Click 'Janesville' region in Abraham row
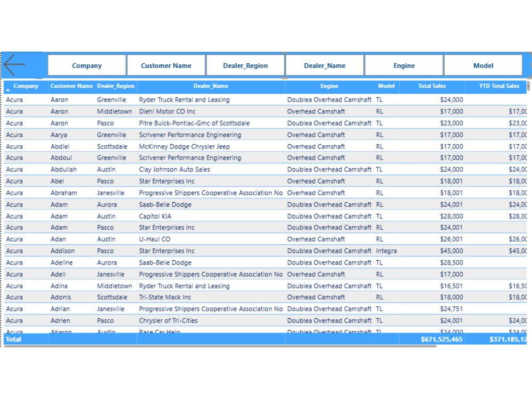Viewport: 532px width, 399px height. click(111, 193)
